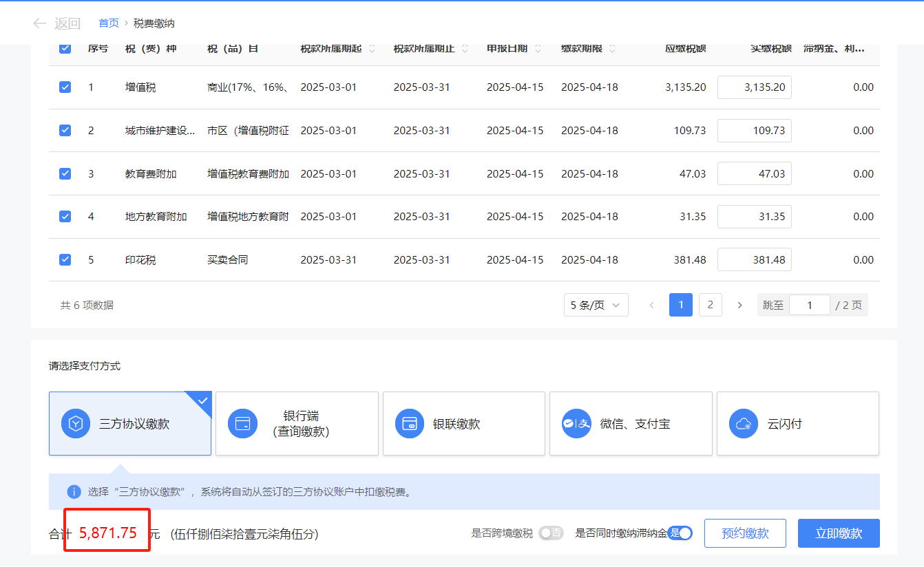Sort by 缴款期限 column arrows

612,49
